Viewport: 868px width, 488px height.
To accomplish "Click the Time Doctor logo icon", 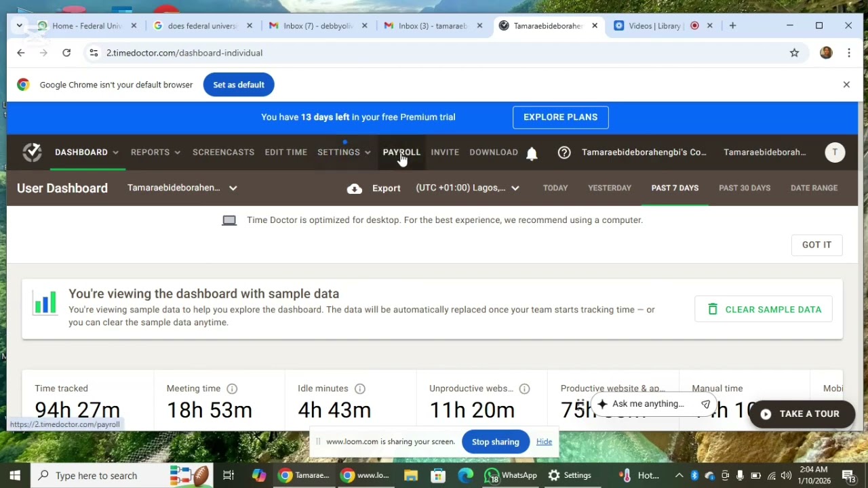I will 32,152.
